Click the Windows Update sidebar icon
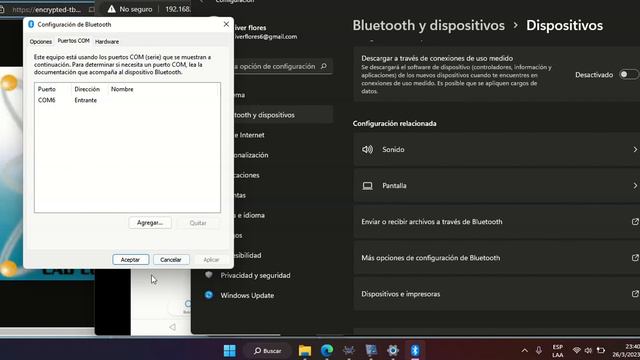Screen dimensions: 640x360 (209, 295)
